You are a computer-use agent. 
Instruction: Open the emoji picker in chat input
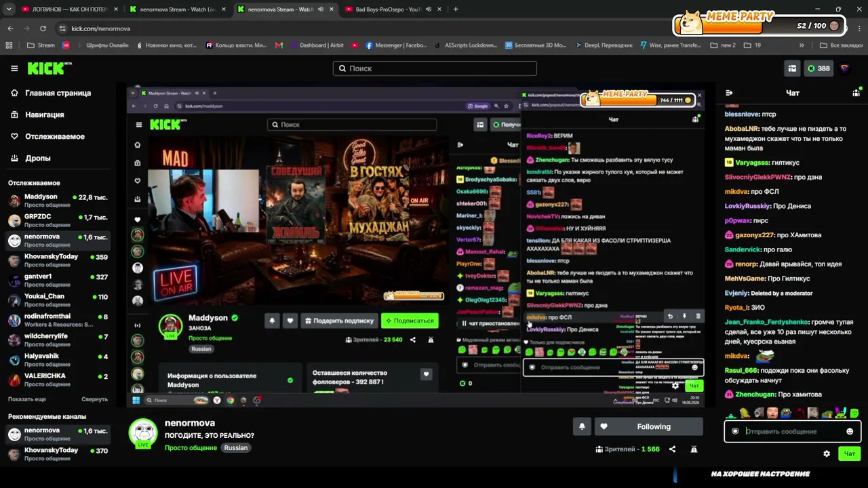coord(850,431)
